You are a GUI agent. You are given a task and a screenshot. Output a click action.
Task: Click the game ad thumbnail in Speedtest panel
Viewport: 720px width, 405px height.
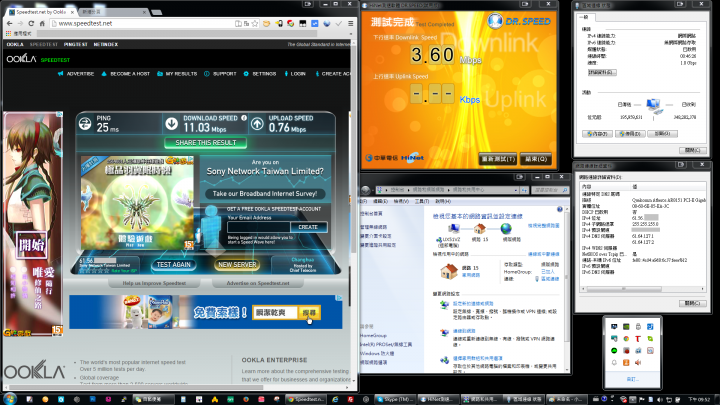[137, 202]
